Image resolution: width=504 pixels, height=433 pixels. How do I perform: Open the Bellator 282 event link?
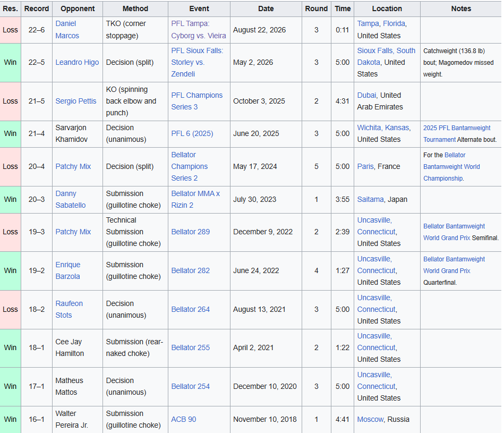(190, 270)
